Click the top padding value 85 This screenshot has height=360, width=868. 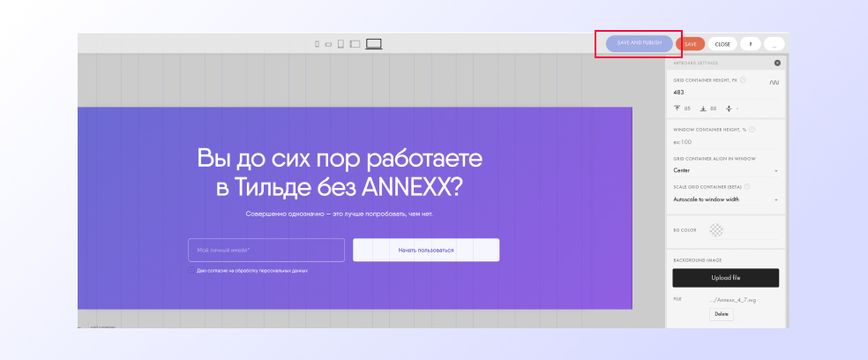tap(687, 109)
